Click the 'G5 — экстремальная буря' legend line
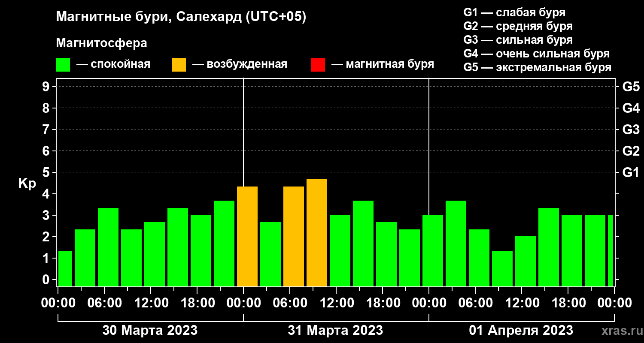The image size is (644, 343). (538, 67)
